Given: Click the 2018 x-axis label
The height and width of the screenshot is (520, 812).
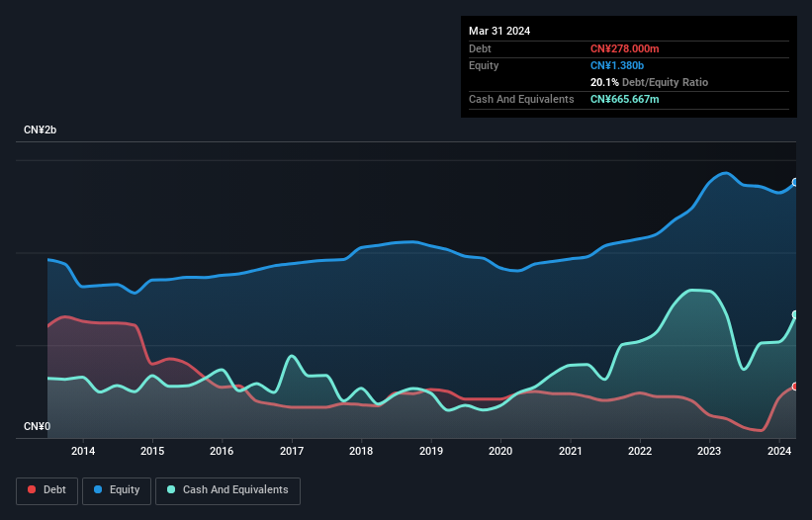Looking at the screenshot, I should click(x=361, y=451).
